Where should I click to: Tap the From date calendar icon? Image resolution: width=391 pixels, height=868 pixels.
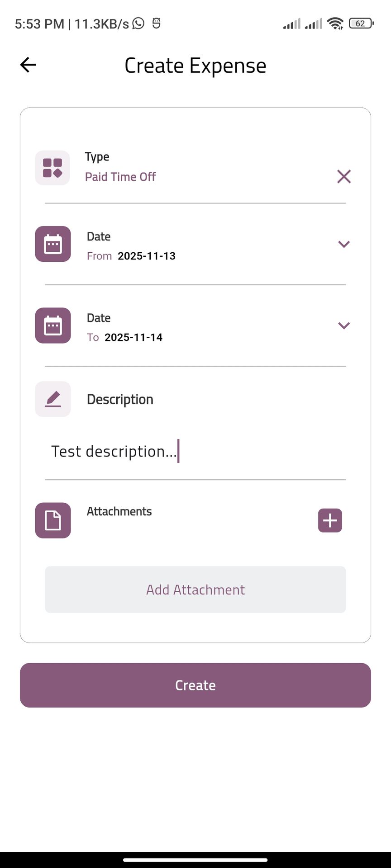[53, 244]
